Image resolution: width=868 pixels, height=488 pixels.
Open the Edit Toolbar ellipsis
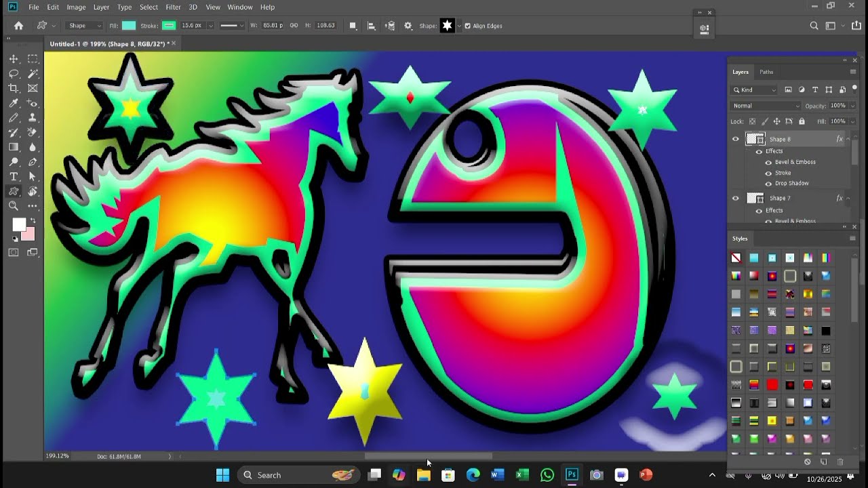[x=33, y=206]
